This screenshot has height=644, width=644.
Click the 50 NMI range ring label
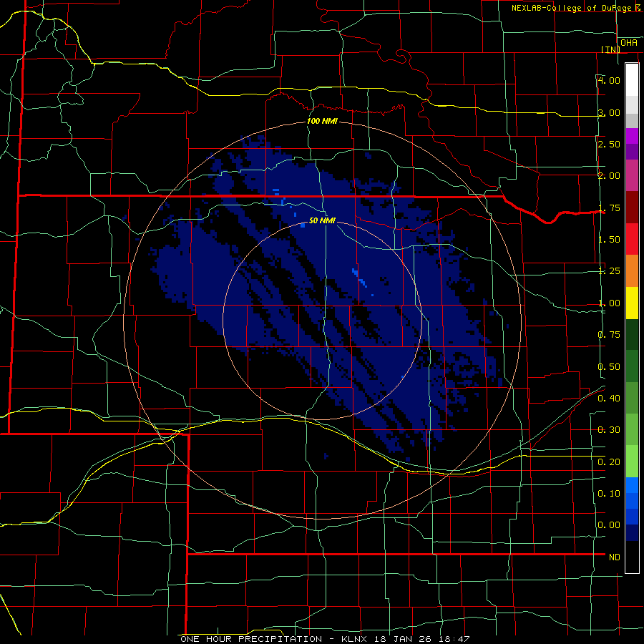coord(322,220)
